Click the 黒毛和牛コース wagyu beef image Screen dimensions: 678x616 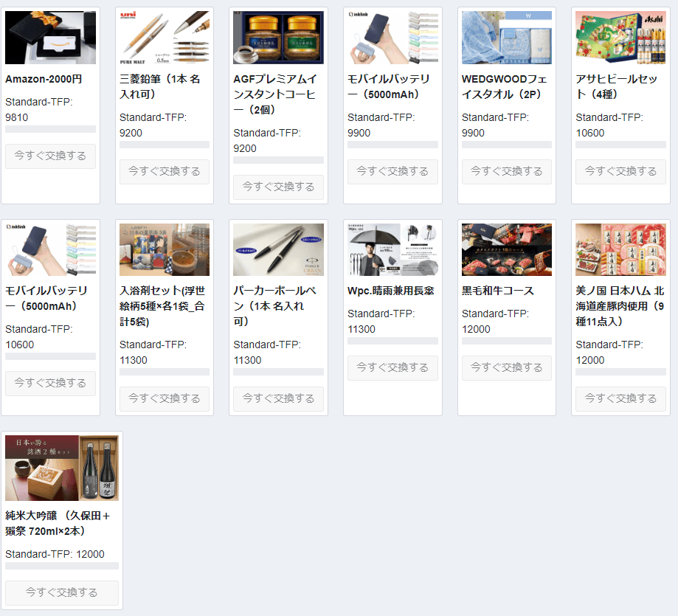(506, 249)
